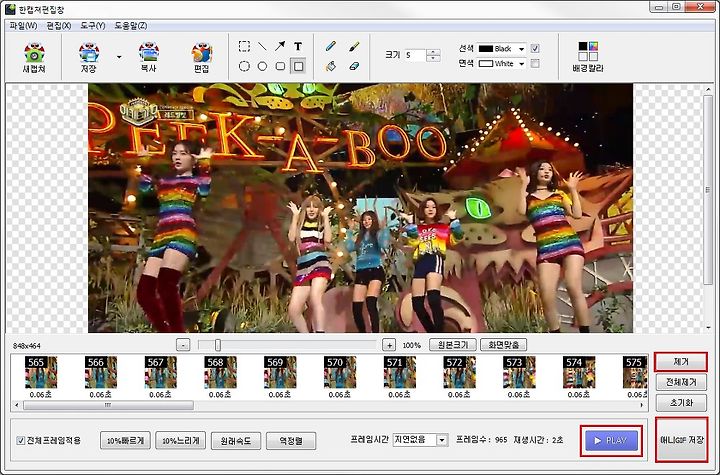Select the highlighted square rectangle tool
Viewport: 720px width, 475px height.
point(298,66)
